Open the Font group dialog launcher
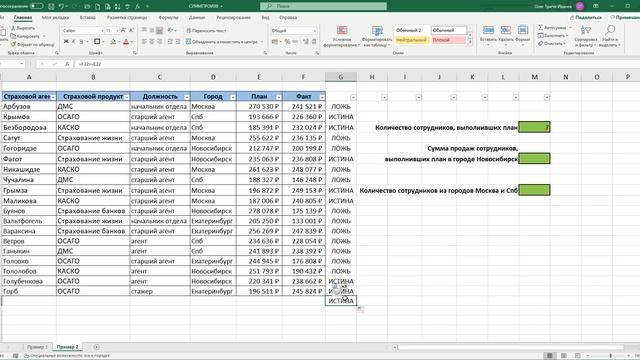This screenshot has width=640, height=360. click(x=135, y=53)
